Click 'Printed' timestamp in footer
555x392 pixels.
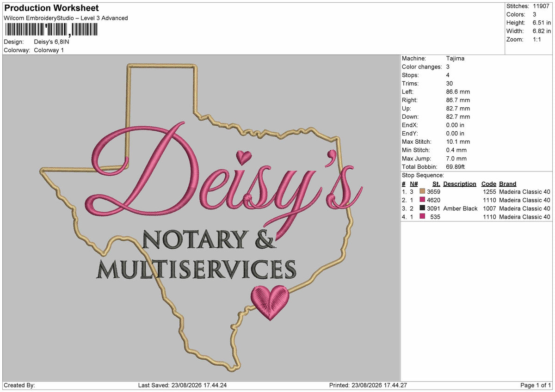pyautogui.click(x=368, y=386)
